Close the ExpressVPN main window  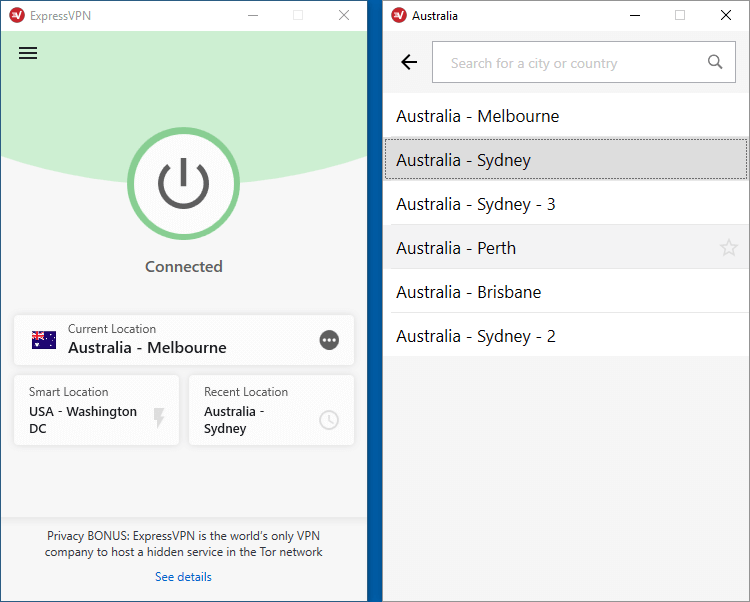click(x=344, y=15)
